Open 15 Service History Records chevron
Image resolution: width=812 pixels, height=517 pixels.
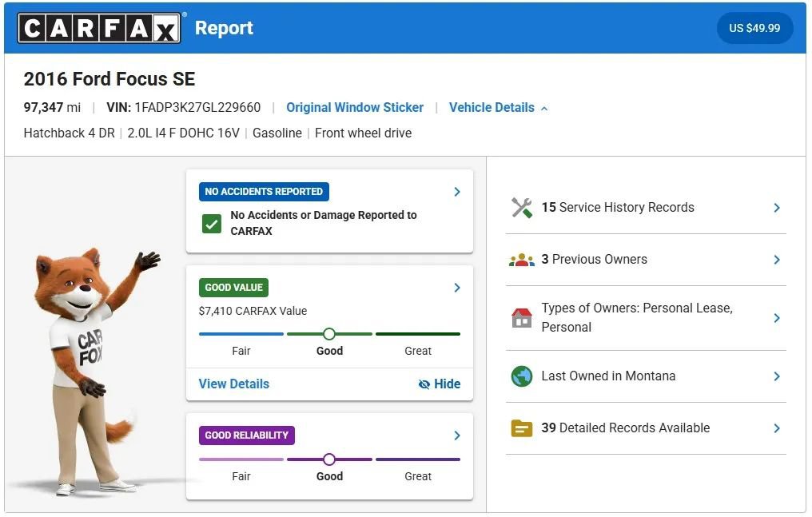(x=777, y=208)
